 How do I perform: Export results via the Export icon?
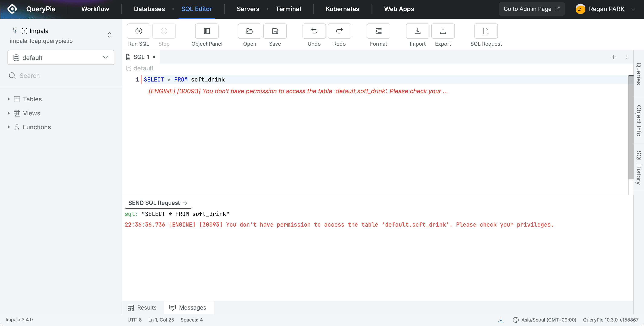coord(443,31)
